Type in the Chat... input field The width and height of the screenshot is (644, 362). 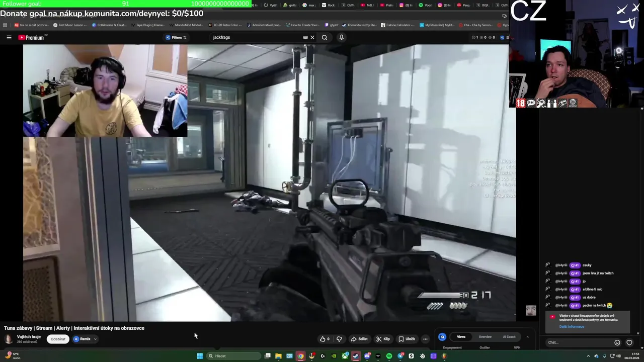click(x=579, y=342)
